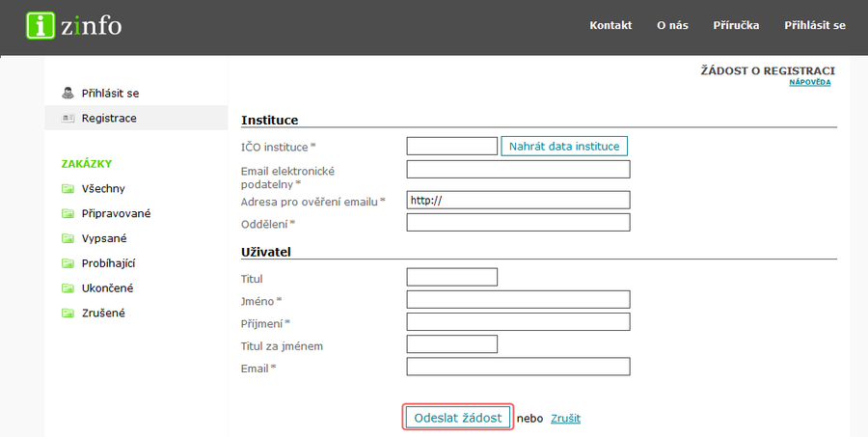868x437 pixels.
Task: Click the user icon beside Přihlásit se
Action: coord(68,93)
